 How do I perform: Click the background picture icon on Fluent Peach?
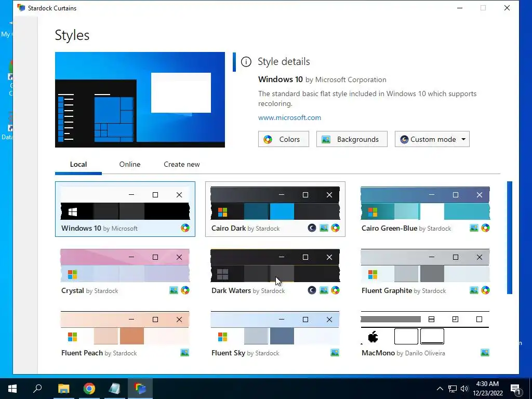(184, 353)
